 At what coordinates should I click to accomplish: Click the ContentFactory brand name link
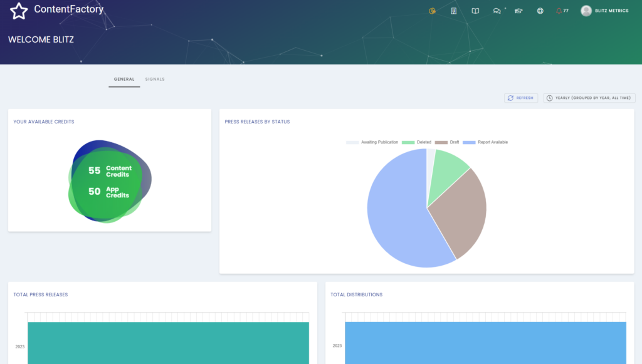(69, 9)
